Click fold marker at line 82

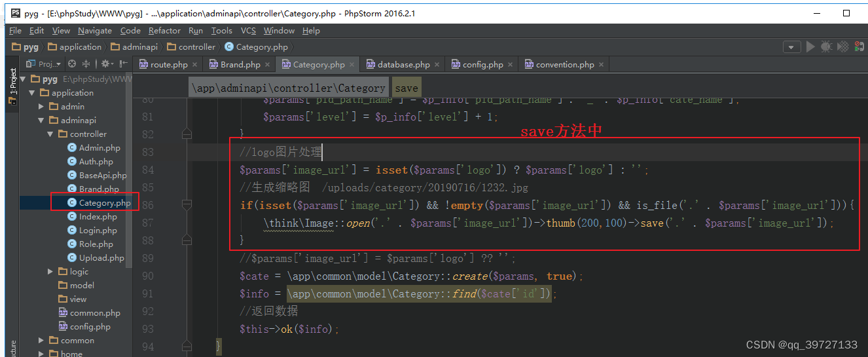pyautogui.click(x=187, y=134)
